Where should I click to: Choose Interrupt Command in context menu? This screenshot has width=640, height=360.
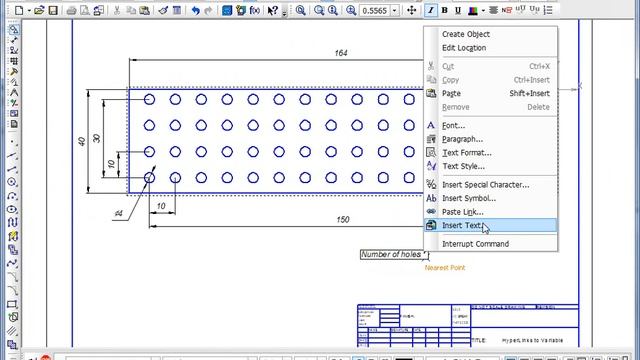click(491, 244)
